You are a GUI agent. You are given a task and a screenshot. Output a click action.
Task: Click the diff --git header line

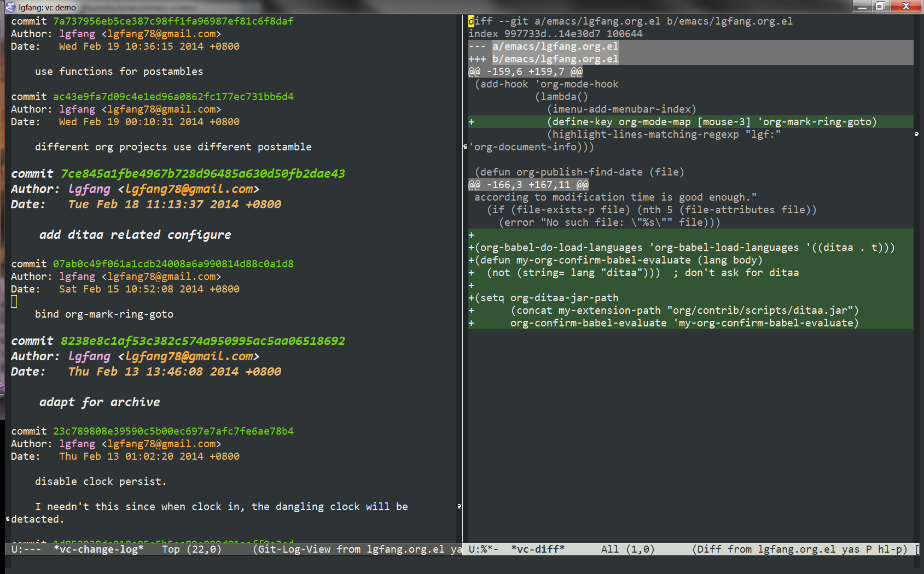[630, 21]
